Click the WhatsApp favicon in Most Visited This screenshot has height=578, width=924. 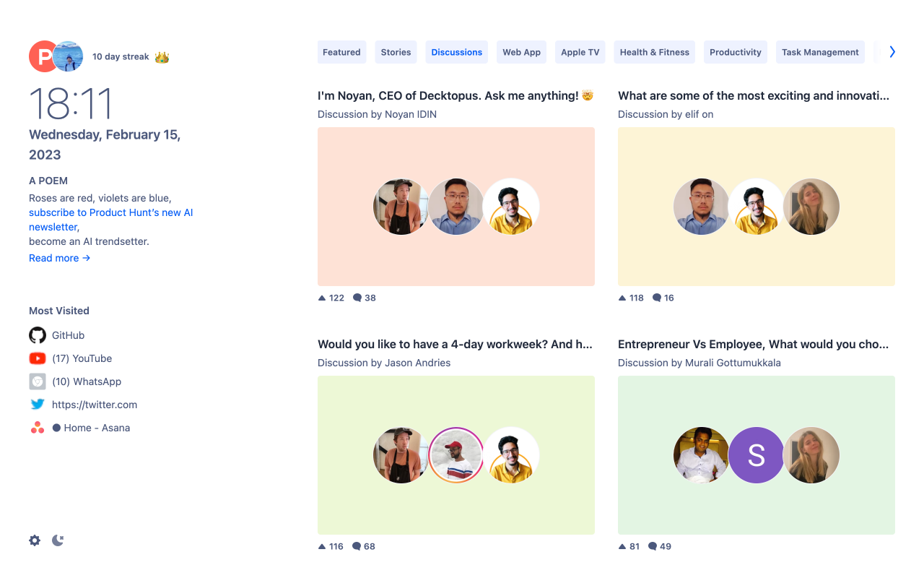(38, 381)
